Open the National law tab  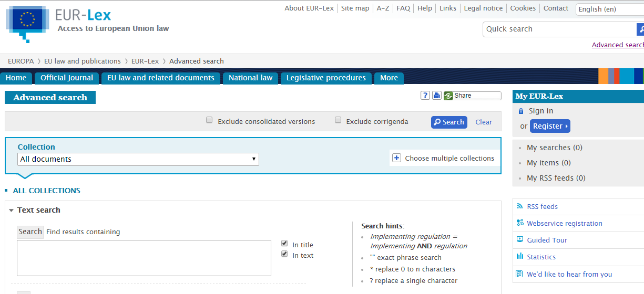[251, 78]
